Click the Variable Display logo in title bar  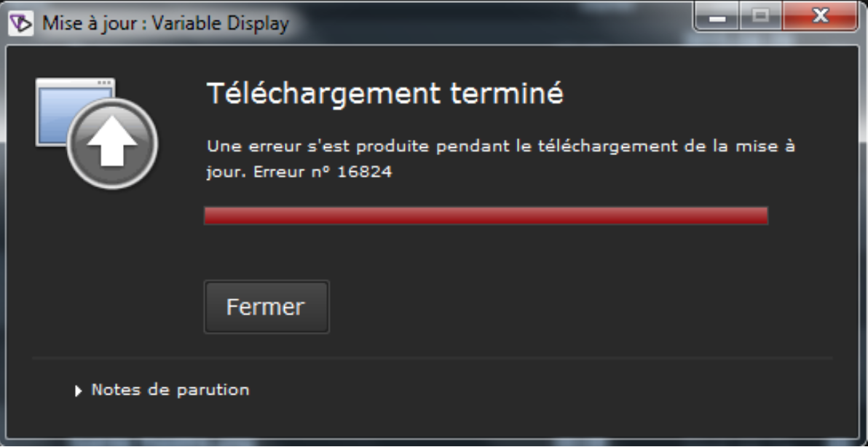[21, 23]
